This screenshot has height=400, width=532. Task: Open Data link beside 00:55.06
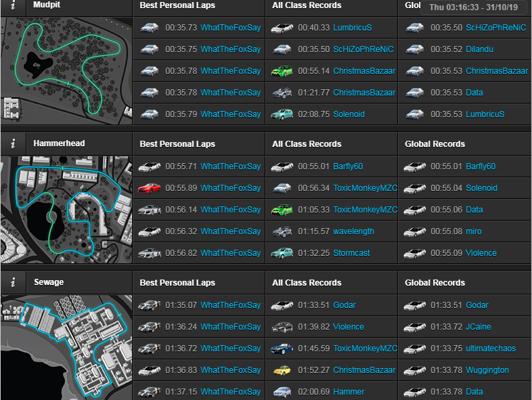point(474,210)
